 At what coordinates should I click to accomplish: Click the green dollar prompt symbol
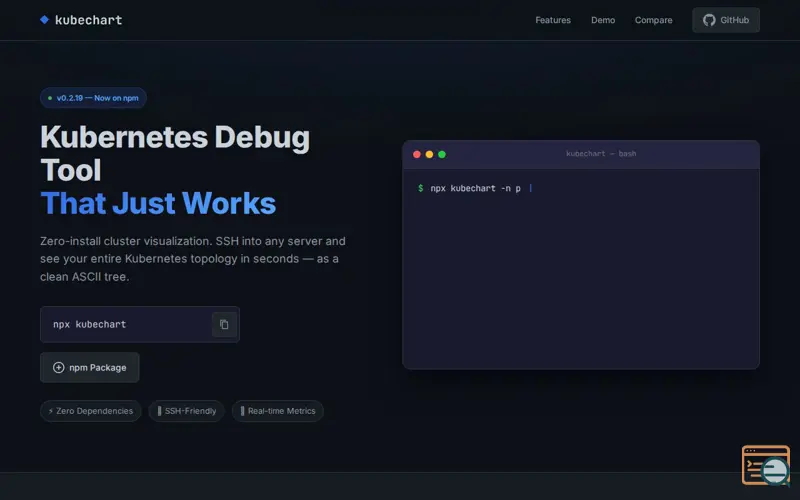[x=420, y=188]
